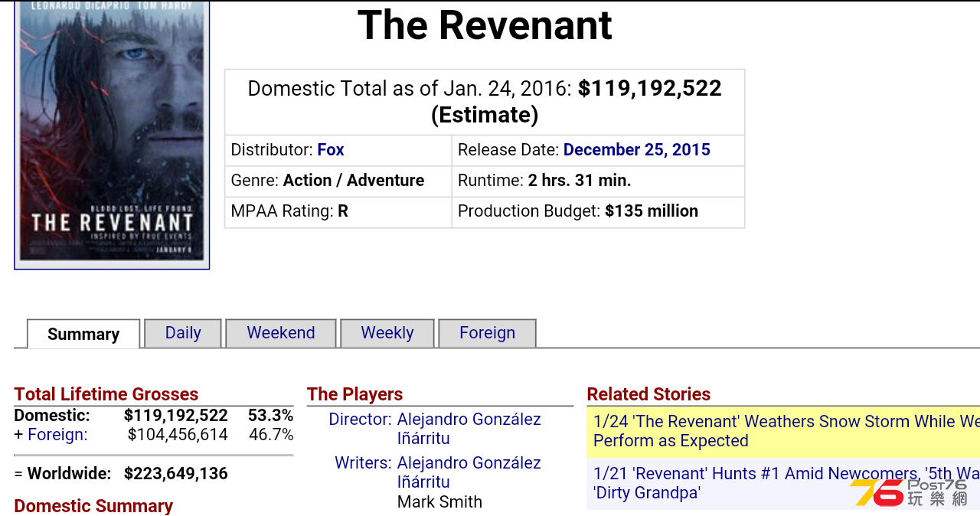Click the 53.3% domestic share value
The width and height of the screenshot is (980, 516).
click(x=270, y=416)
